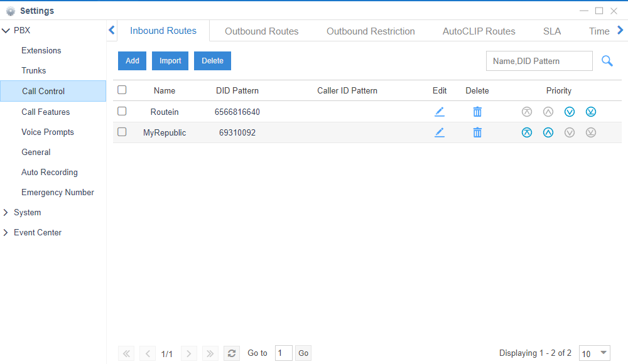Image resolution: width=628 pixels, height=364 pixels.
Task: Open the page size dropdown showing 10
Action: coord(594,353)
